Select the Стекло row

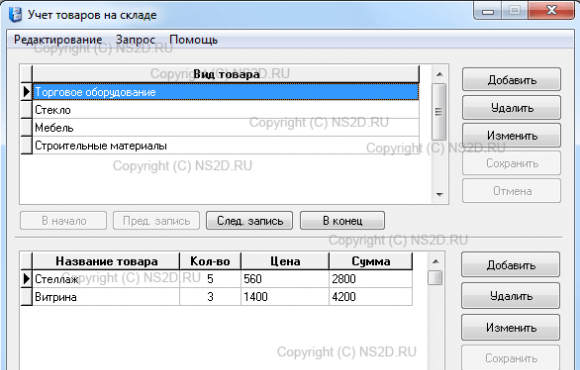226,110
